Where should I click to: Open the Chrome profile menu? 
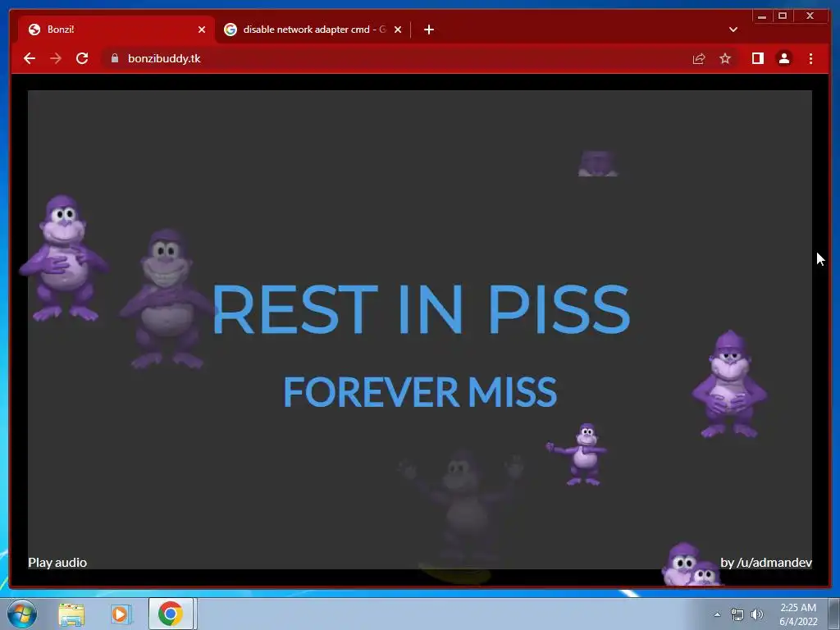(783, 58)
